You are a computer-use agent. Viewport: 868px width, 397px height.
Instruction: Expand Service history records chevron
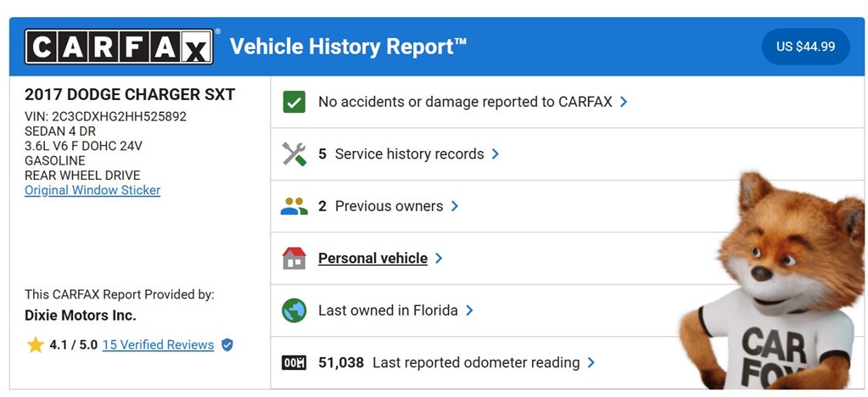click(496, 154)
